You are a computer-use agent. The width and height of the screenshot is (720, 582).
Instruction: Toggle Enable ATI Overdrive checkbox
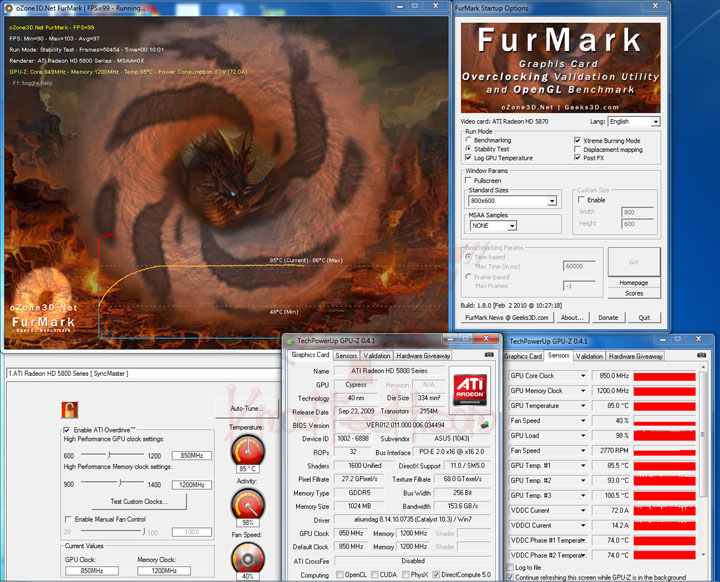[67, 430]
